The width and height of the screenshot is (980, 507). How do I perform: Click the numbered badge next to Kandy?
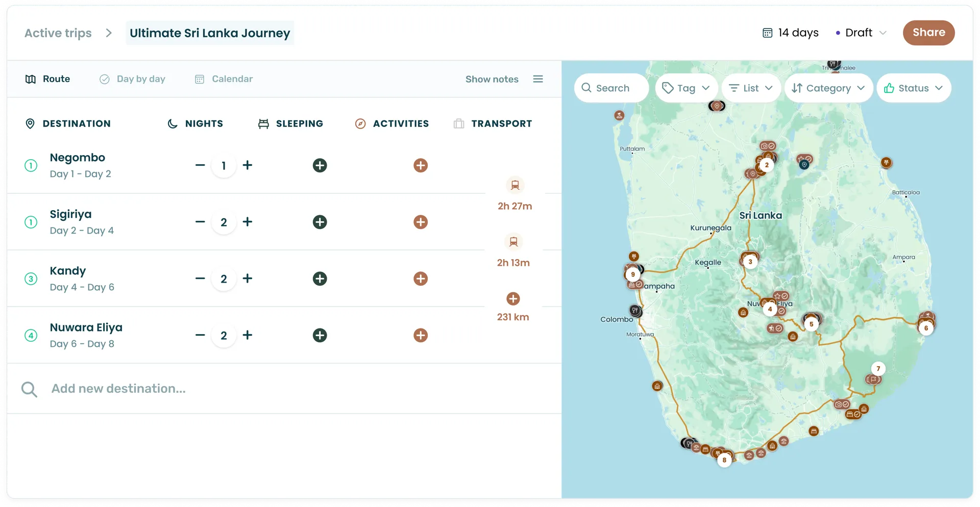point(31,278)
